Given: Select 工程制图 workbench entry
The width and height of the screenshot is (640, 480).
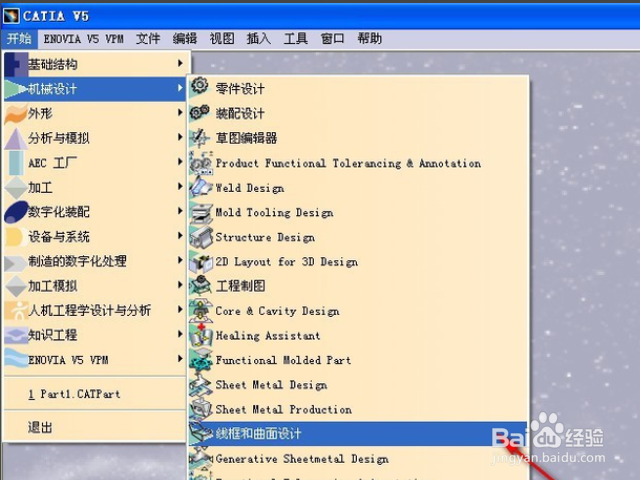Looking at the screenshot, I should click(x=358, y=286).
